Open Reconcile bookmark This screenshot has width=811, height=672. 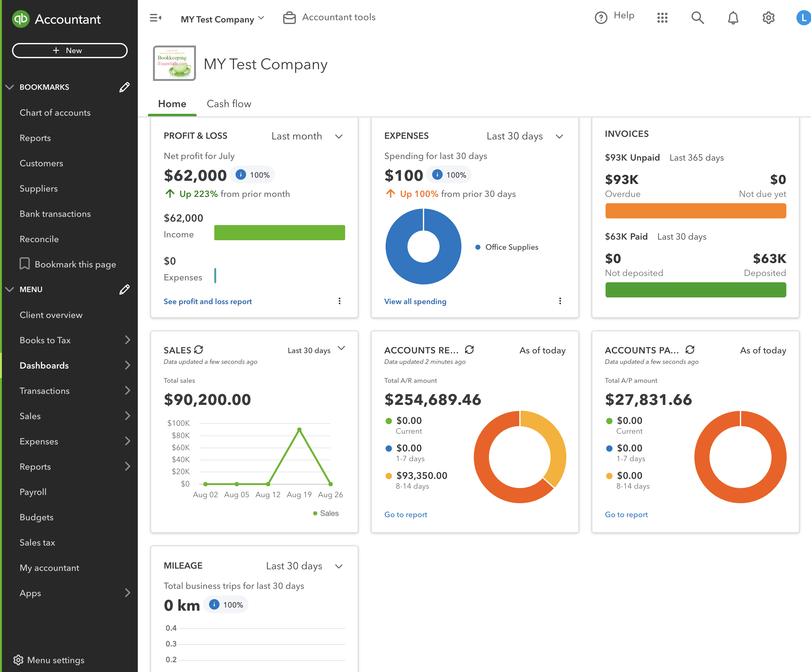coord(39,239)
